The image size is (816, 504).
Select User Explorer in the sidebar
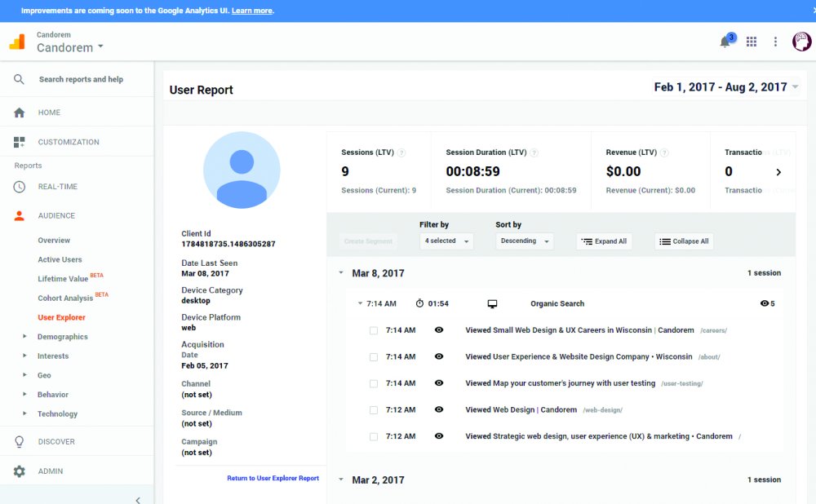[61, 317]
